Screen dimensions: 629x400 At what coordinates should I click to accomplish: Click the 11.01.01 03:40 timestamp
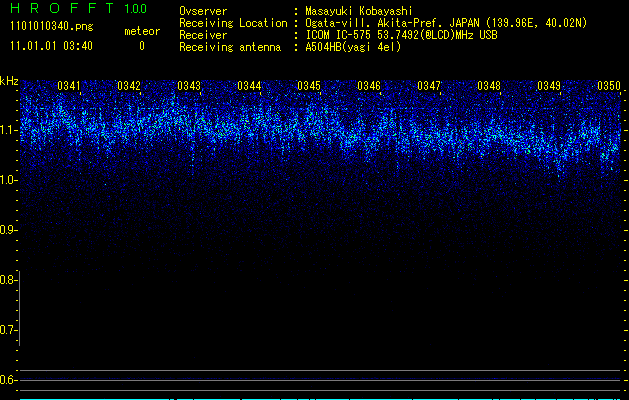click(x=49, y=46)
